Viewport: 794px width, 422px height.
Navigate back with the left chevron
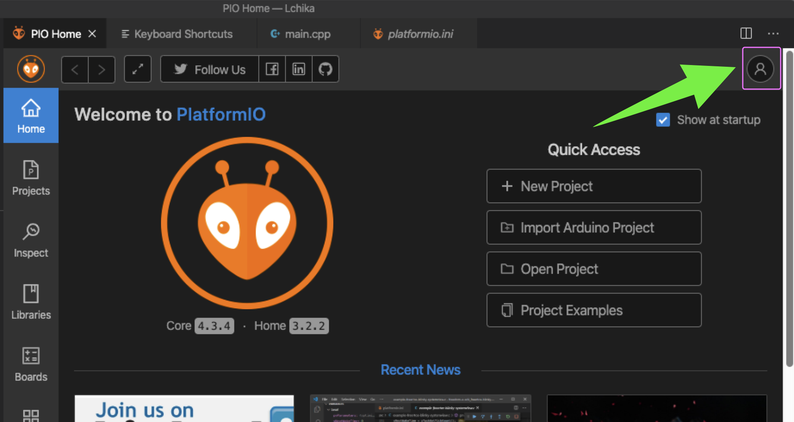75,69
